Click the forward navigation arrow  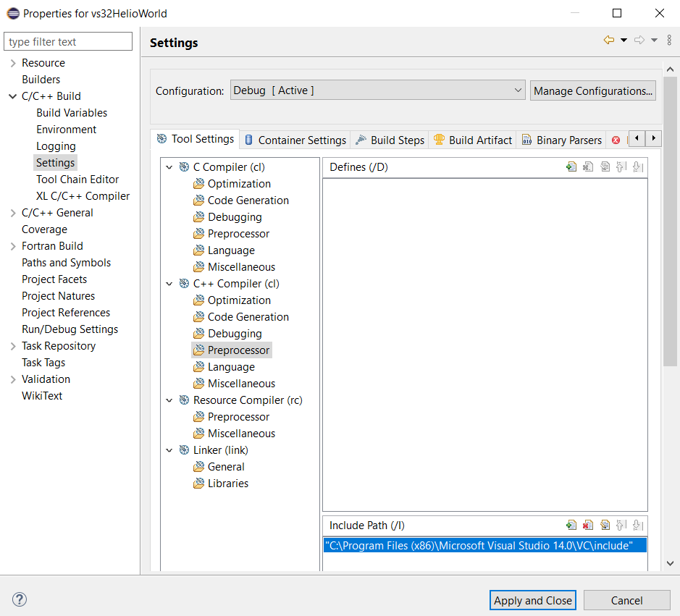(x=639, y=41)
